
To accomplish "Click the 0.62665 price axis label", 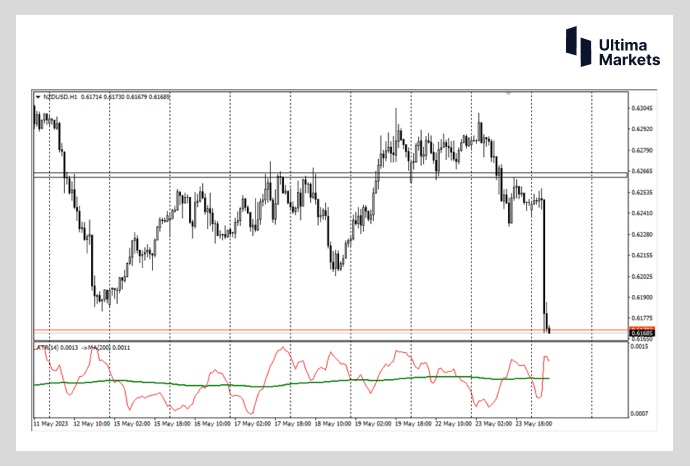I will (x=642, y=171).
